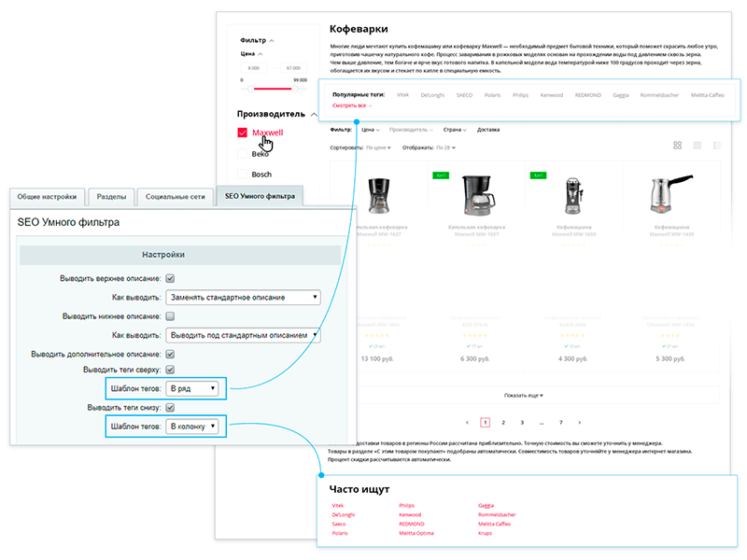The height and width of the screenshot is (560, 747).
Task: Click the maximum price field 67 000
Action: [x=293, y=68]
